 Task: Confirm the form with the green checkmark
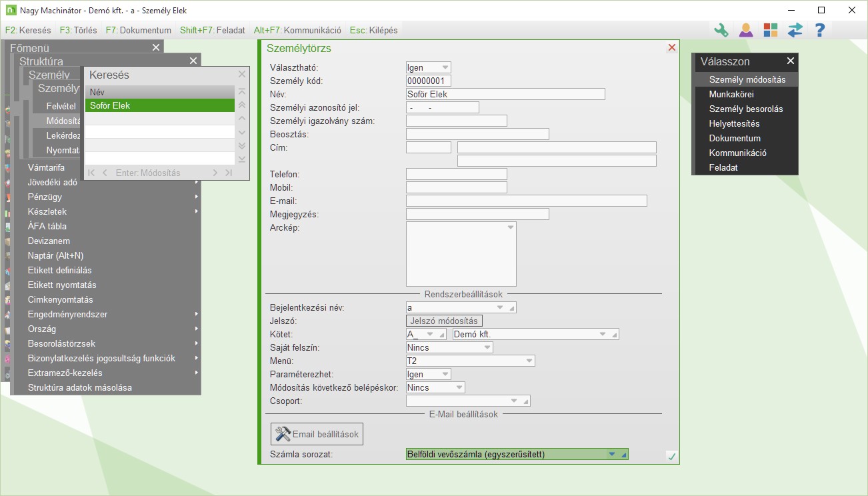tap(671, 456)
